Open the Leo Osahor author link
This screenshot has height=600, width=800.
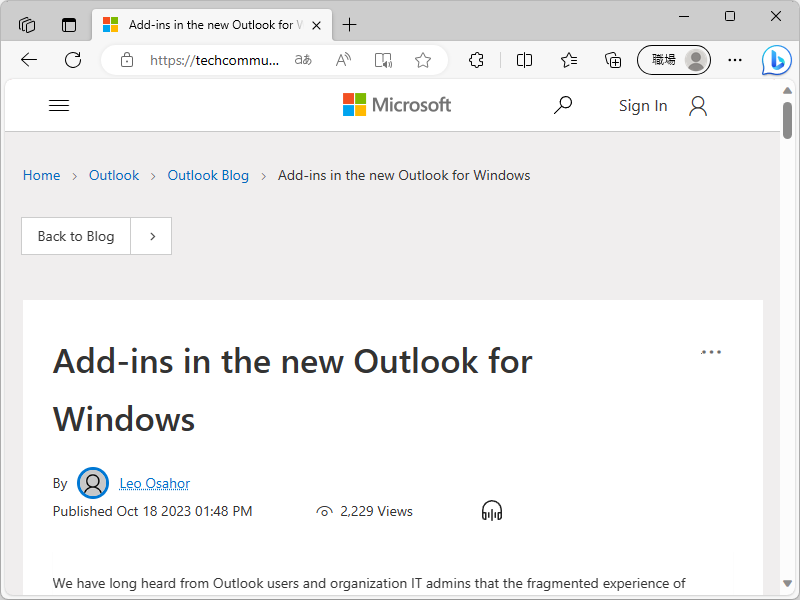tap(154, 483)
